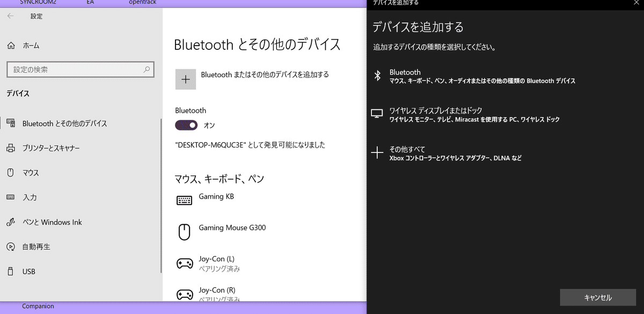Click Bluetooth またはその他のデバイスを追加する label

265,75
